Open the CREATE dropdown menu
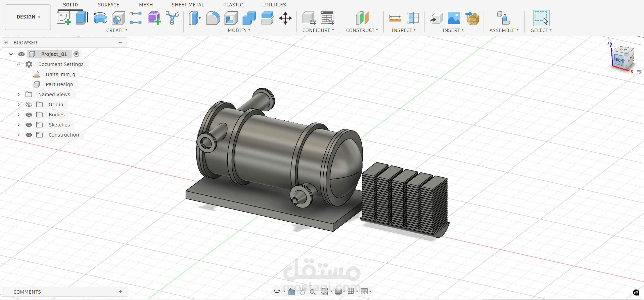Image resolution: width=644 pixels, height=300 pixels. [x=117, y=30]
